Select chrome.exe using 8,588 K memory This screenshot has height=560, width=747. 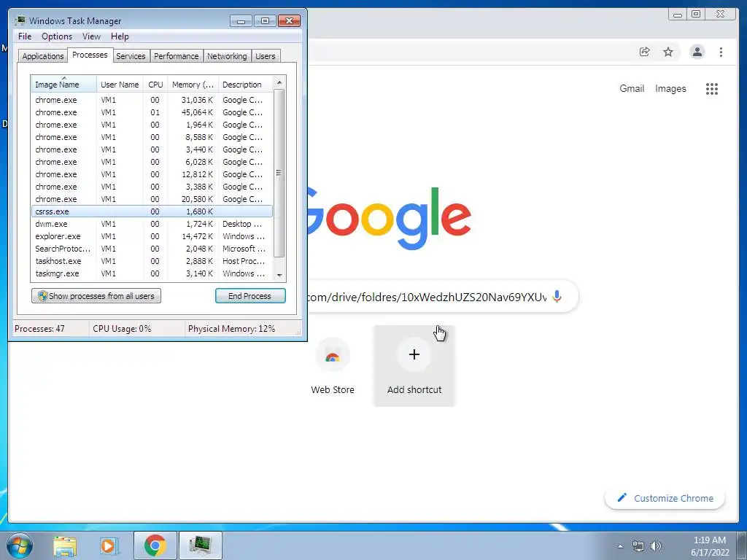point(152,137)
